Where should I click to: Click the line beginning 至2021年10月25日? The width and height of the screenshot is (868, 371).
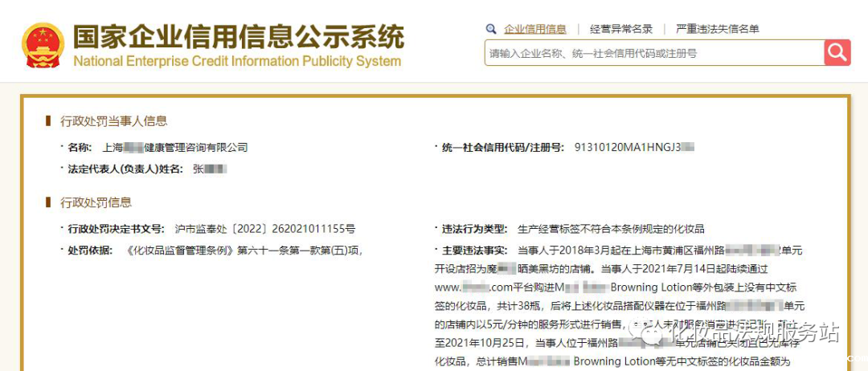(617, 343)
